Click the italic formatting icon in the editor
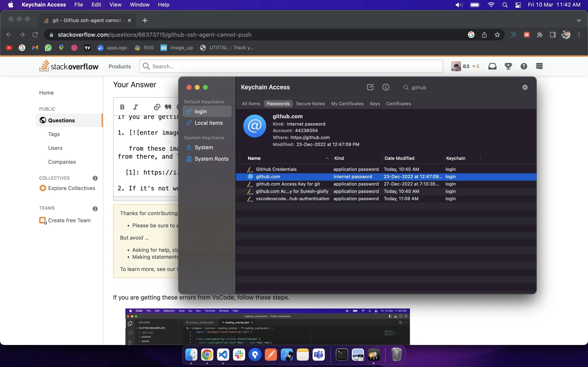The height and width of the screenshot is (367, 588). point(136,107)
